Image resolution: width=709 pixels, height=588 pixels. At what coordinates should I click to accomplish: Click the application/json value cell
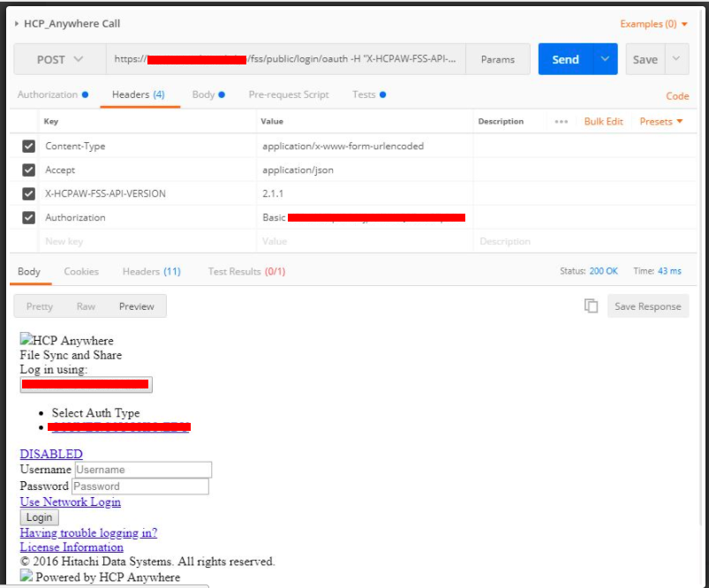[365, 170]
